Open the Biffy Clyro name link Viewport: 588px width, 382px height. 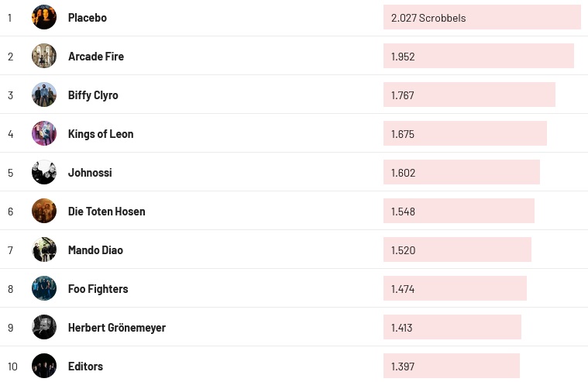[x=93, y=95]
